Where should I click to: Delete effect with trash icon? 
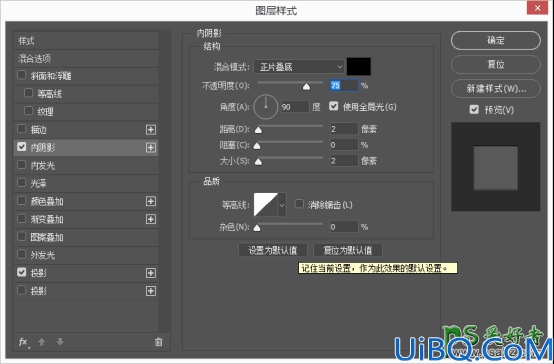(x=159, y=342)
